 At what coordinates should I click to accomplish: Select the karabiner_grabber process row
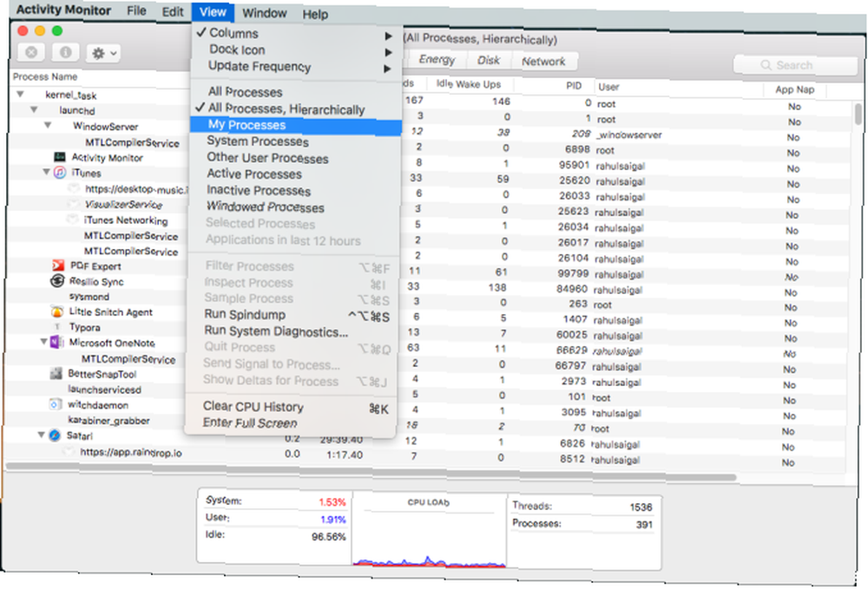(108, 421)
